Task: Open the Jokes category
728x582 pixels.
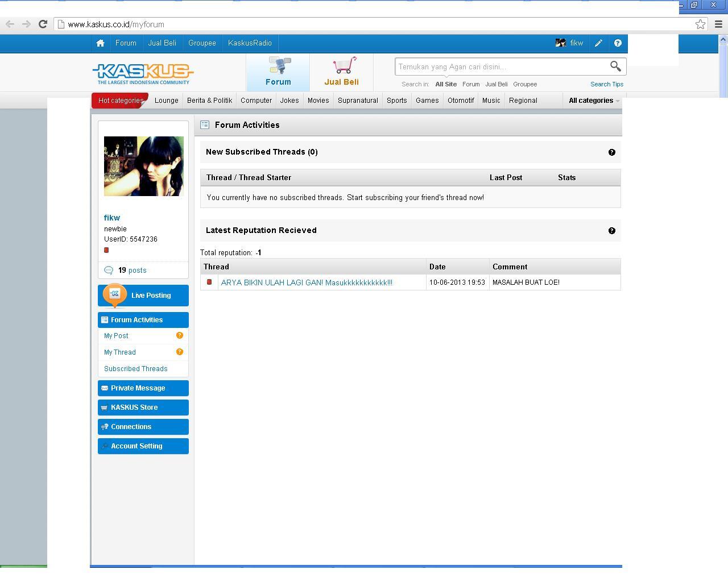Action: 289,101
